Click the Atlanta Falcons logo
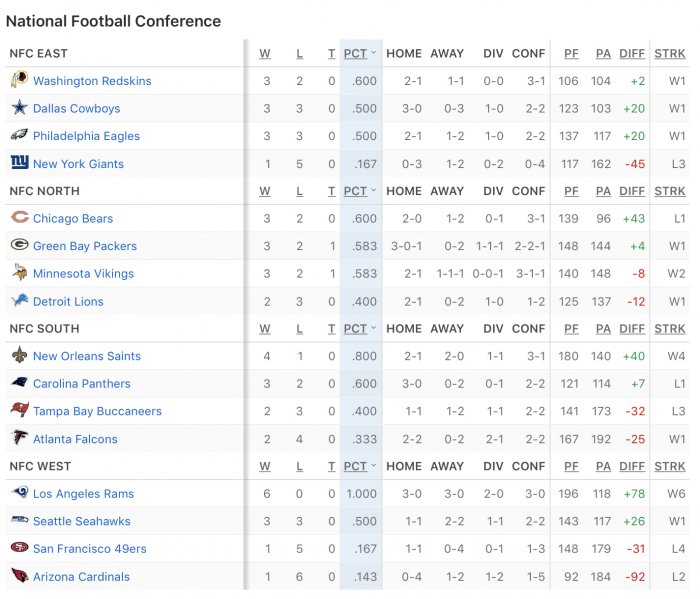This screenshot has height=599, width=700. (20, 438)
